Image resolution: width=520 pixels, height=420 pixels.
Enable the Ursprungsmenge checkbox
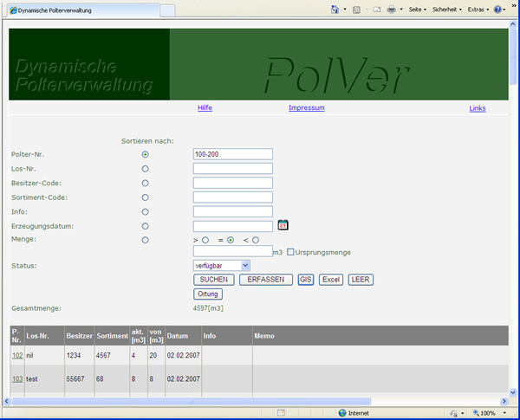290,252
